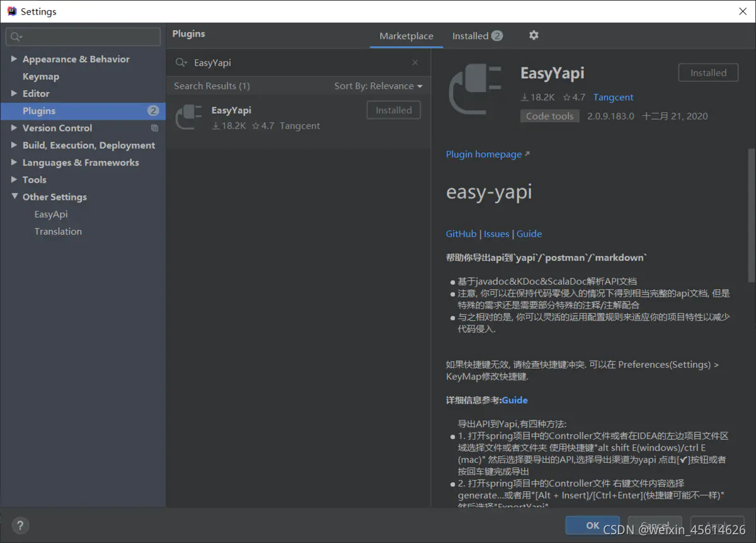Switch to the Marketplace tab

[406, 36]
